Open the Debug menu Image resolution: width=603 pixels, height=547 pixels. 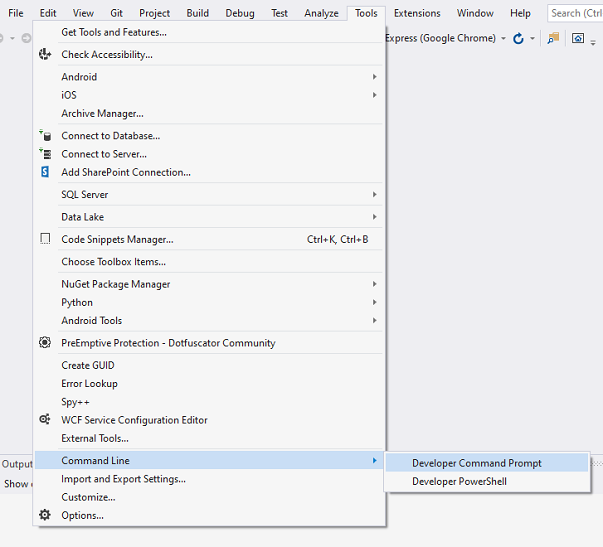tap(240, 13)
